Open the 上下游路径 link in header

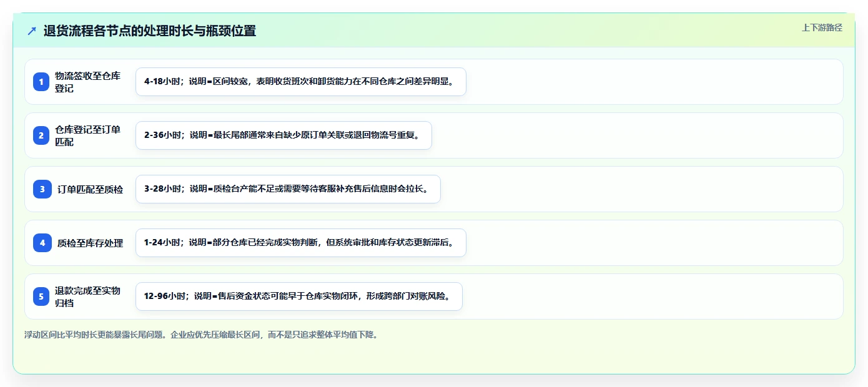coord(822,27)
